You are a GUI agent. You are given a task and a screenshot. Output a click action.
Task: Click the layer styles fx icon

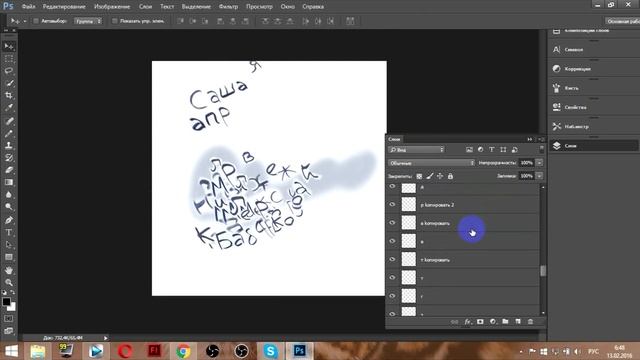468,322
